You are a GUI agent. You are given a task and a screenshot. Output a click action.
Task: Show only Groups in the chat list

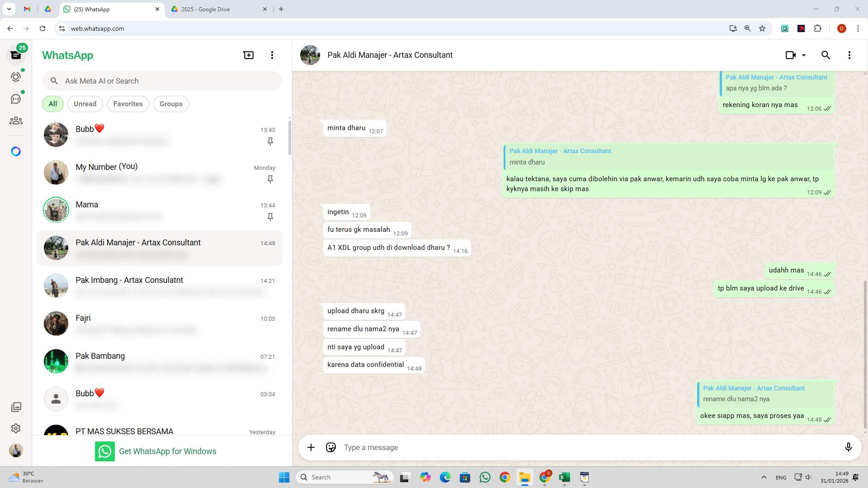(171, 103)
